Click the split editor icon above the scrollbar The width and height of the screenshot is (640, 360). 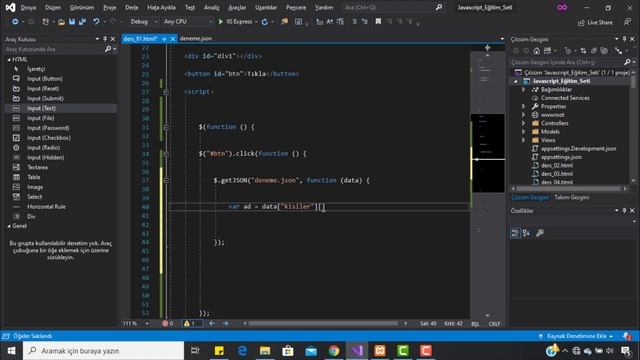tap(487, 48)
